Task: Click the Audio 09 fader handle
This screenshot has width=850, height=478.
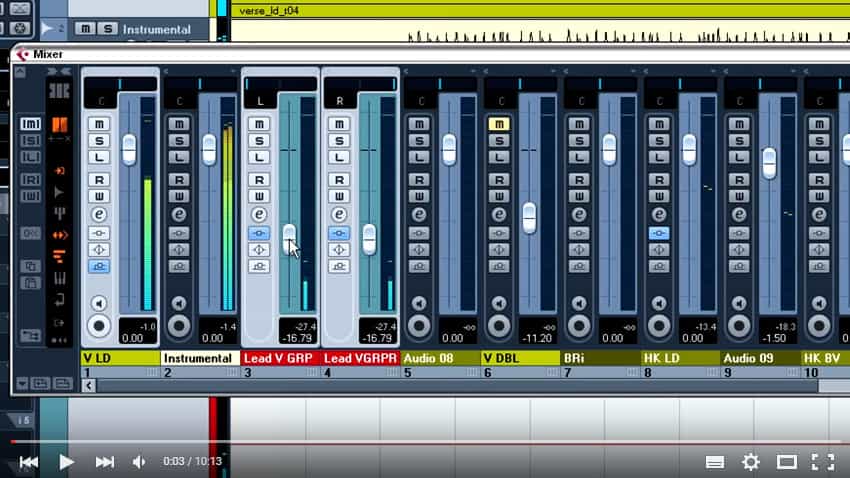Action: (769, 163)
